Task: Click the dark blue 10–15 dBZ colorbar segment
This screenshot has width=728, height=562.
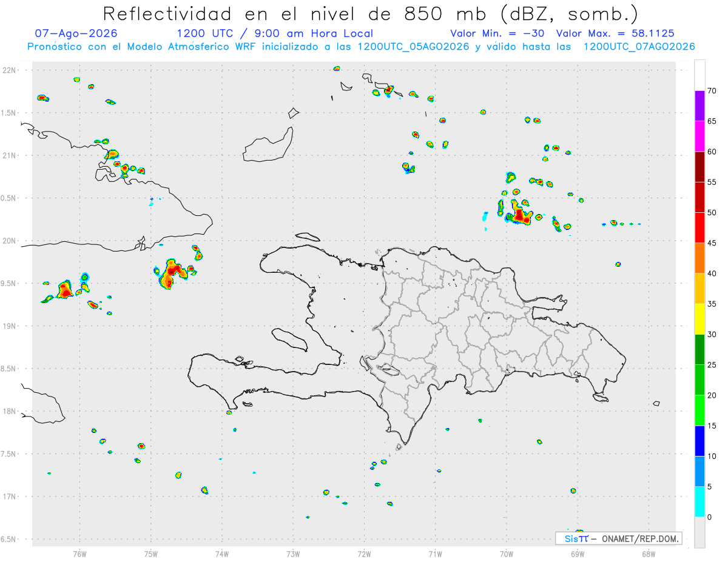Action: pos(699,441)
